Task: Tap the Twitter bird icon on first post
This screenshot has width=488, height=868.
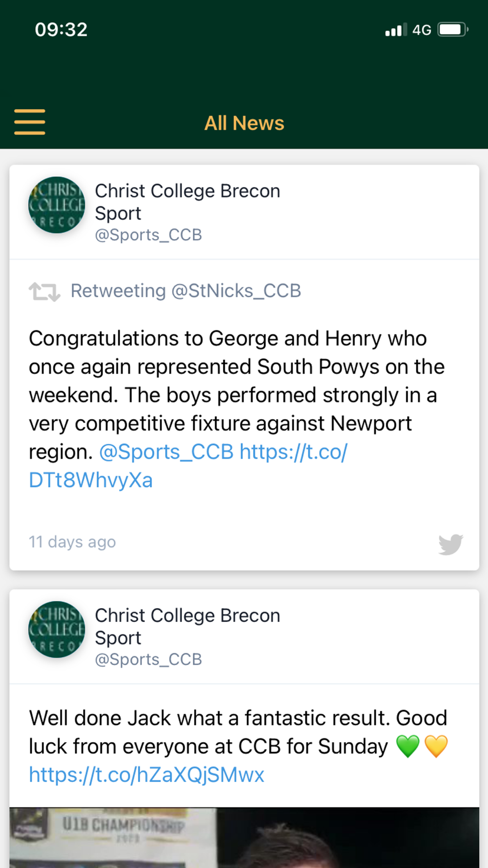Action: tap(450, 544)
